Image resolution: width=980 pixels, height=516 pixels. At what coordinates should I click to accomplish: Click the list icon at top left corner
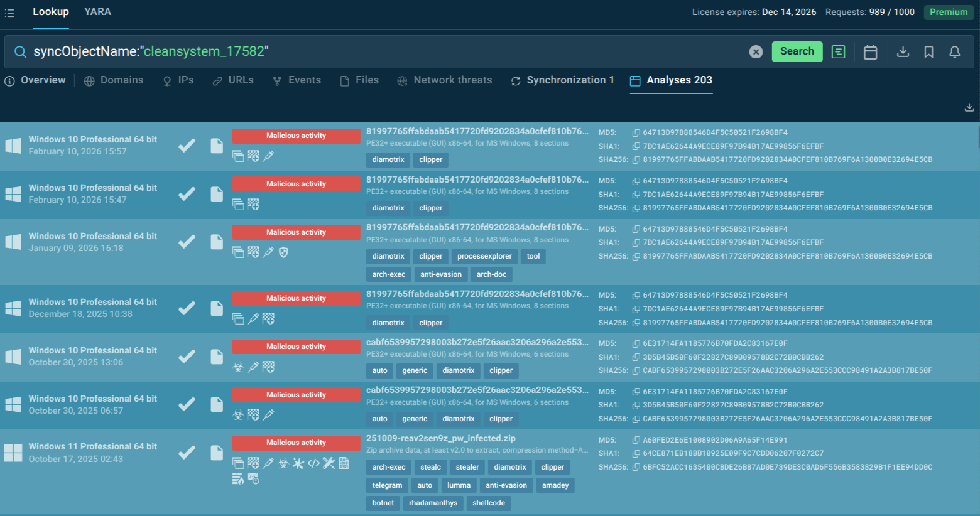pos(9,12)
